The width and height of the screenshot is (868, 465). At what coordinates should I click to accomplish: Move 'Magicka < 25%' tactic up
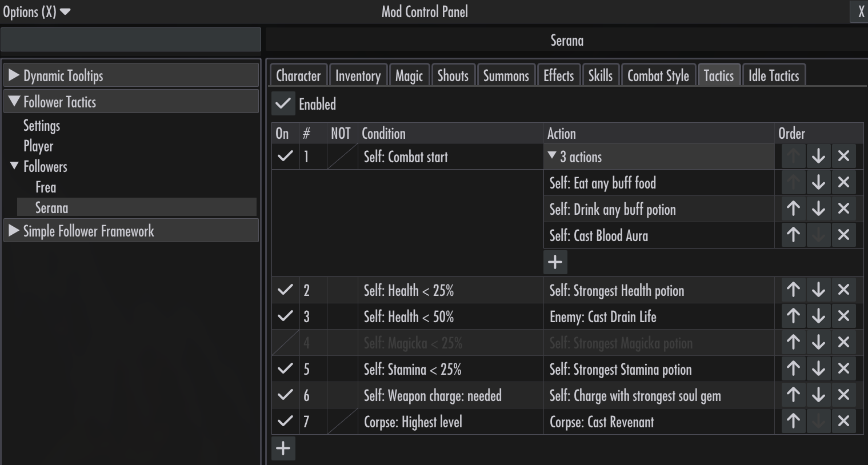793,342
